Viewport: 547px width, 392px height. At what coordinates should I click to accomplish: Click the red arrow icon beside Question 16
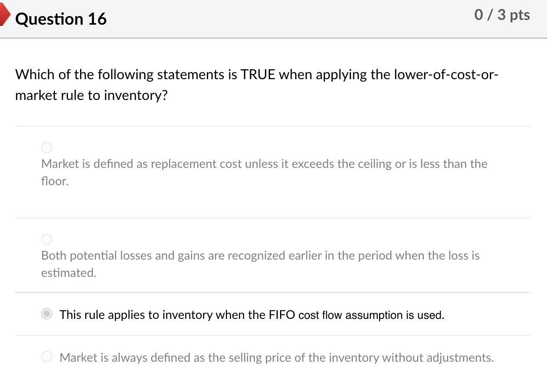pyautogui.click(x=4, y=14)
